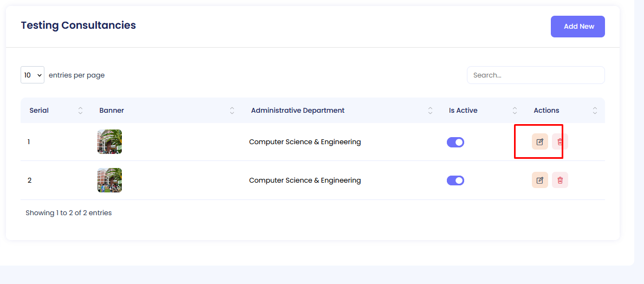This screenshot has width=644, height=284.
Task: Click the Add New button
Action: click(x=577, y=27)
